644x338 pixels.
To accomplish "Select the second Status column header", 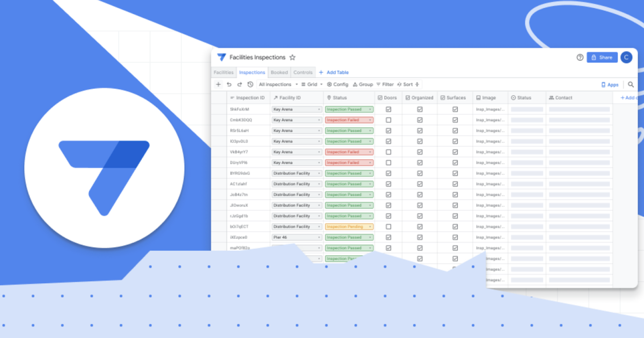I will (x=527, y=98).
